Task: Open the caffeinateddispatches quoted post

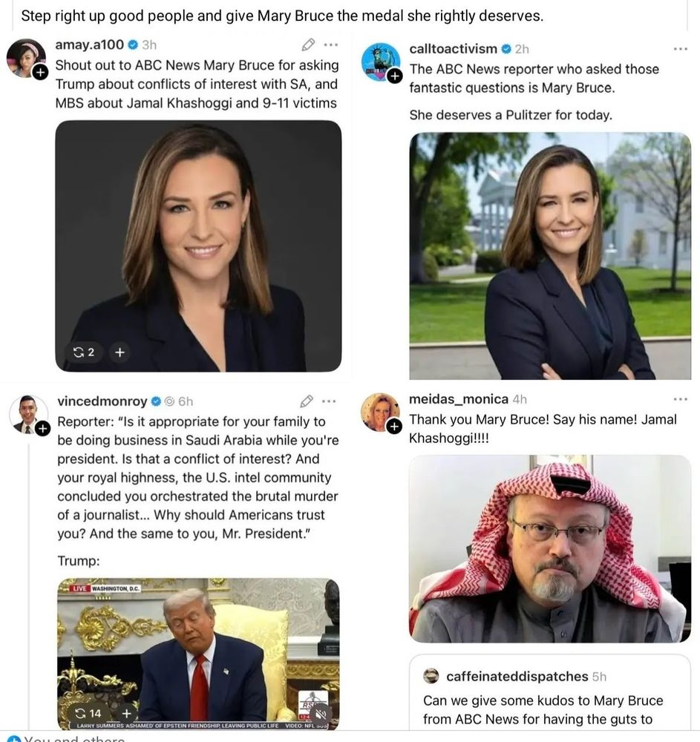Action: 549,692
